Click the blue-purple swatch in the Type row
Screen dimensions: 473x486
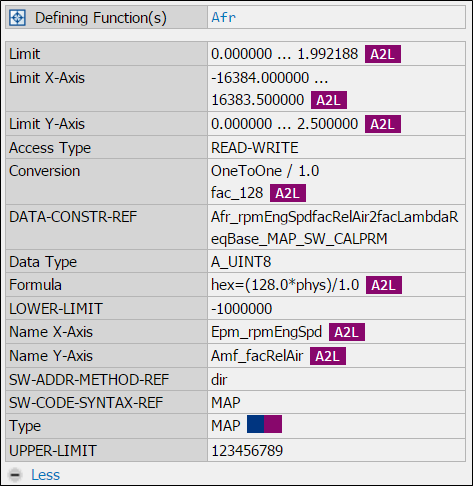[264, 424]
